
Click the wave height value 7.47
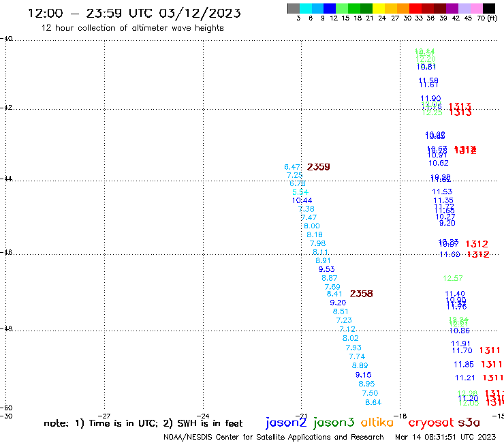[x=309, y=217]
